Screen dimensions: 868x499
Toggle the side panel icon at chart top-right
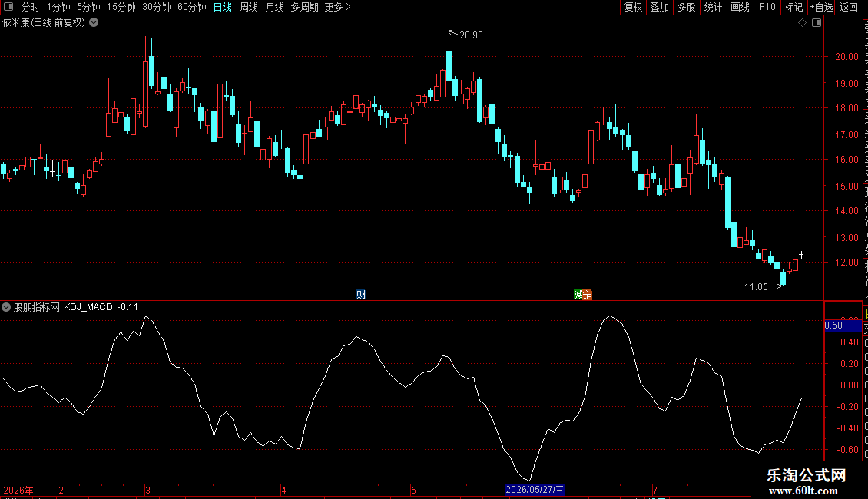pos(817,23)
